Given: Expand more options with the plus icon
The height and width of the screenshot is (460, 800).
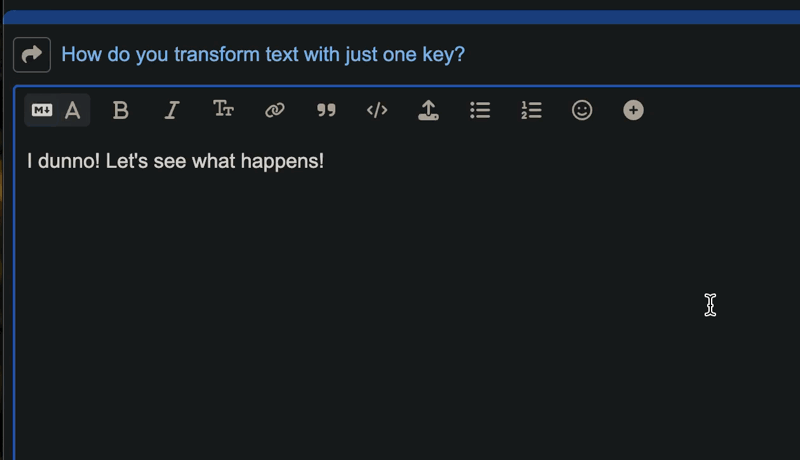Looking at the screenshot, I should point(633,110).
